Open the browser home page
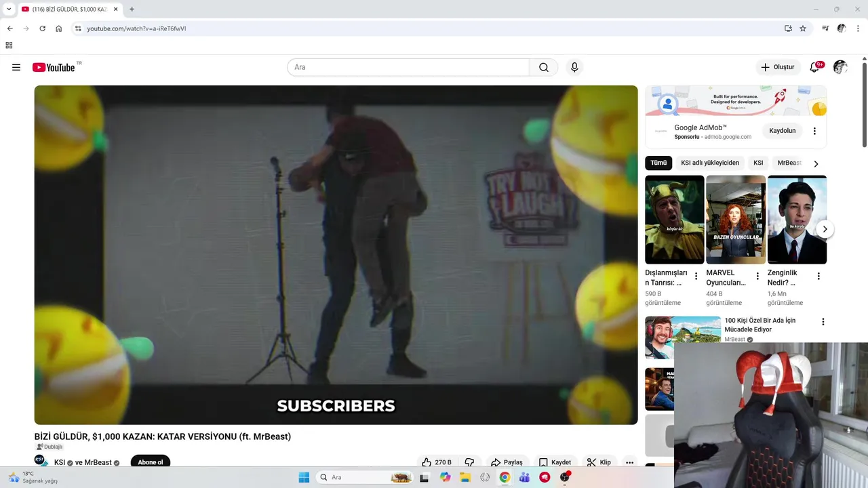 click(x=59, y=28)
